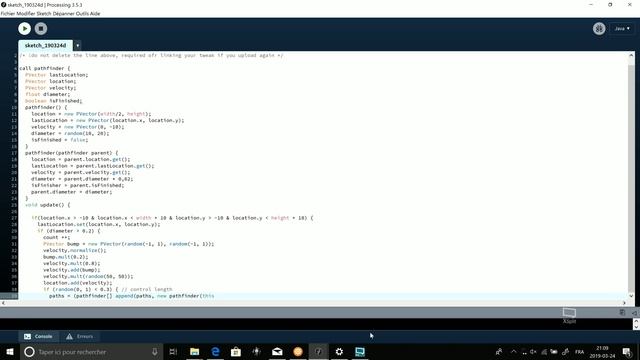640x360 pixels.
Task: Open Microsoft Store from the taskbar
Action: [236, 351]
